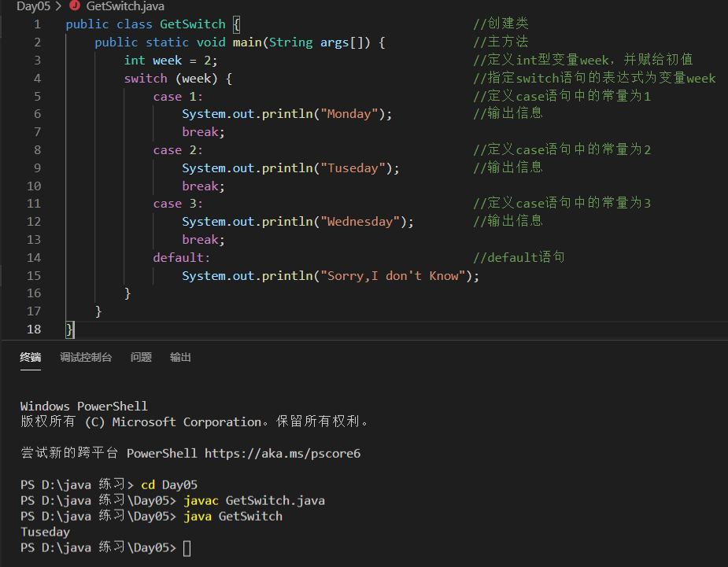Expand the breadcrumb chevron after Day05
728x567 pixels.
58,6
